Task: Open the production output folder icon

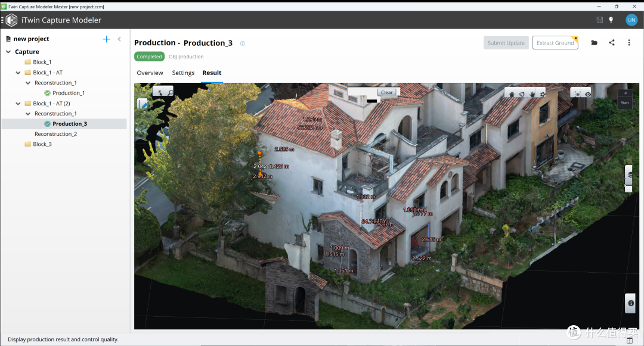Action: [594, 43]
